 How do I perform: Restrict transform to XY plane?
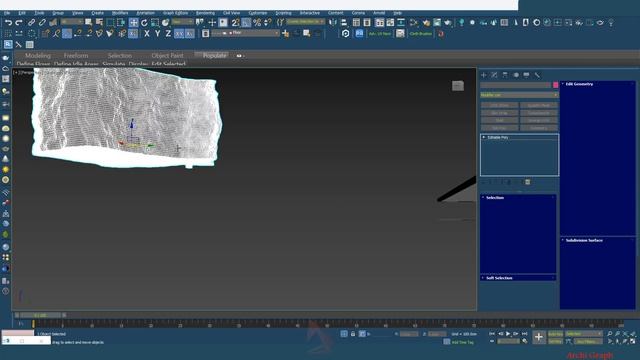179,34
